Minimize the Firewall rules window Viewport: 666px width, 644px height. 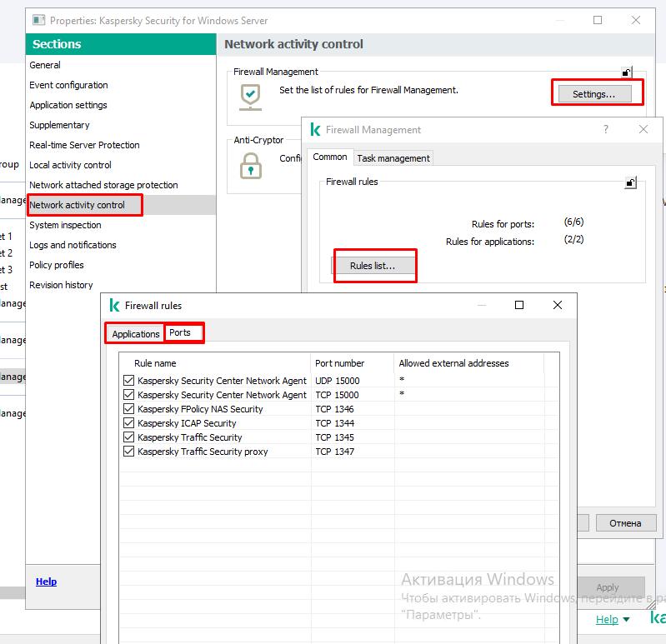click(482, 305)
